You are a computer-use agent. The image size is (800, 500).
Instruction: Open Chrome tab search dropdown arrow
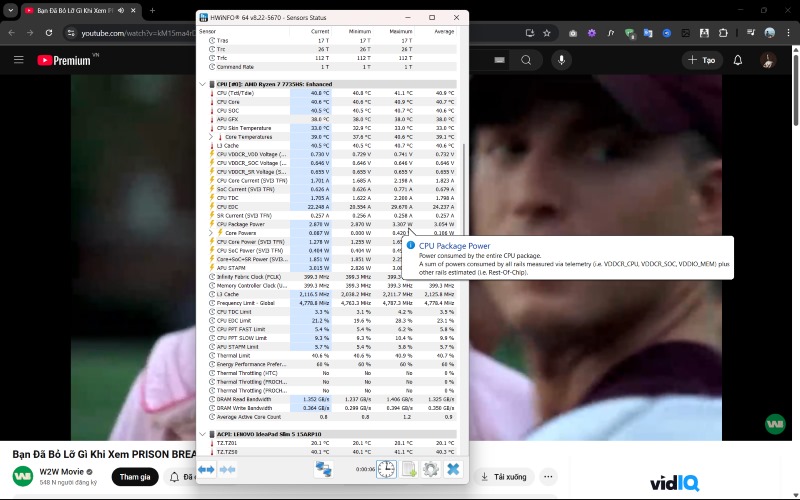click(x=11, y=10)
